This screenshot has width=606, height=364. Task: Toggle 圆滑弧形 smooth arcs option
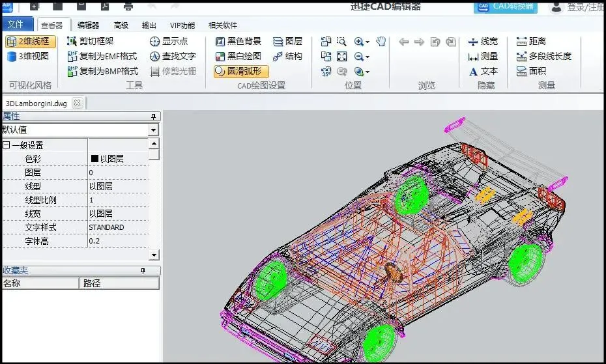tap(241, 71)
